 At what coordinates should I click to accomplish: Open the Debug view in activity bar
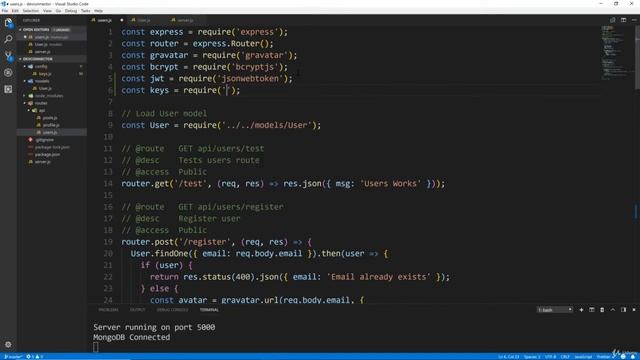tap(8, 73)
